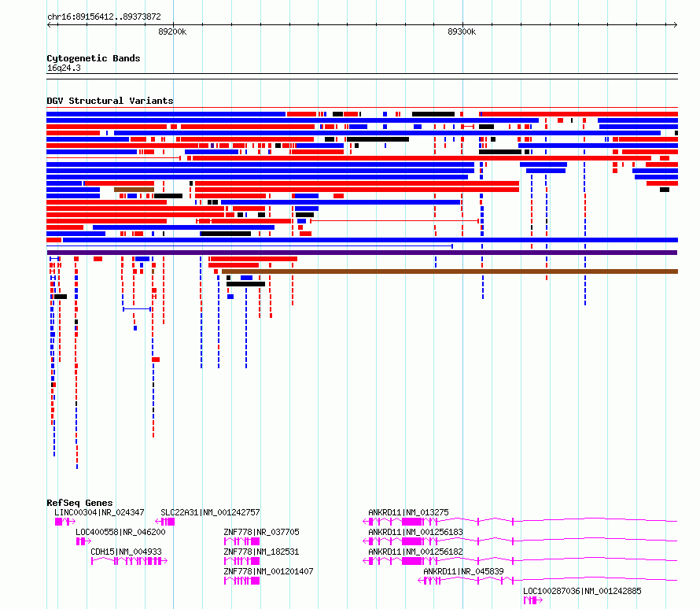Click the ANKRD11|NM_013275 transcript label
700x609 pixels.
click(x=408, y=512)
